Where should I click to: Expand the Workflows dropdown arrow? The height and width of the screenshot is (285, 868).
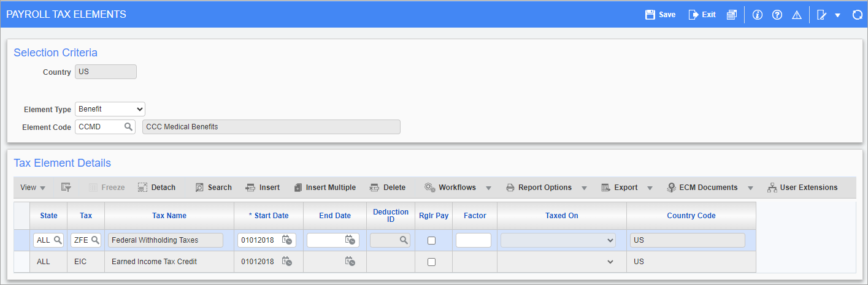click(489, 188)
